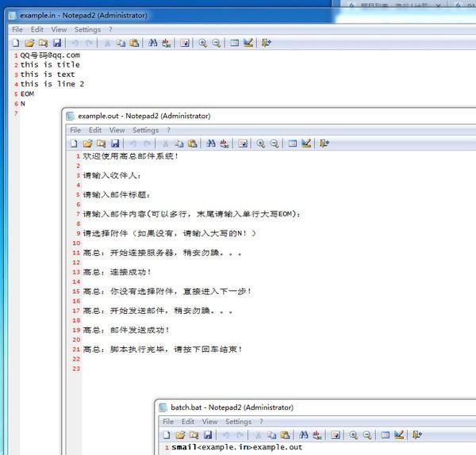Click Cut icon in example.in toolbar
Screen dimensions: 476x455
coord(107,43)
